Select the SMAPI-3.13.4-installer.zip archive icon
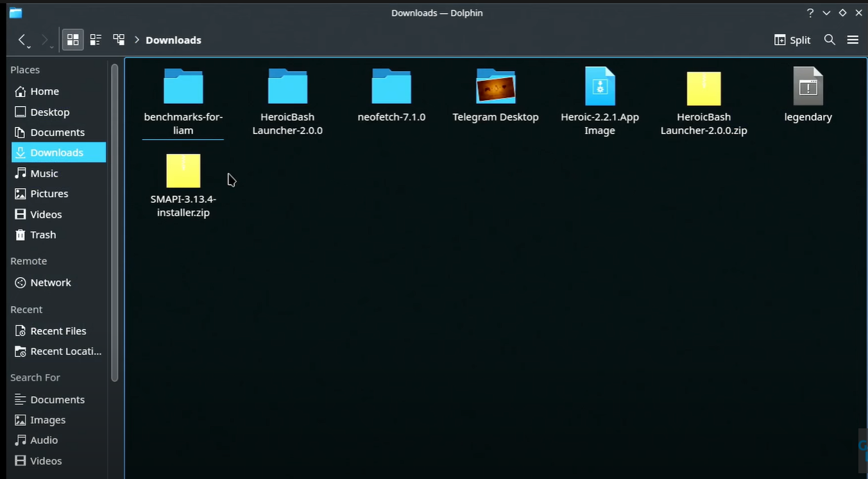 pyautogui.click(x=183, y=170)
